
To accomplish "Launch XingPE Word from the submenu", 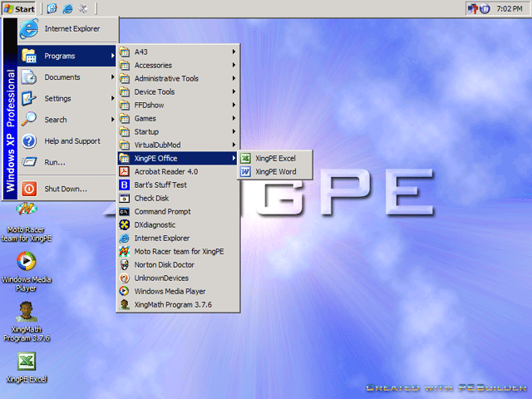I will tap(275, 172).
